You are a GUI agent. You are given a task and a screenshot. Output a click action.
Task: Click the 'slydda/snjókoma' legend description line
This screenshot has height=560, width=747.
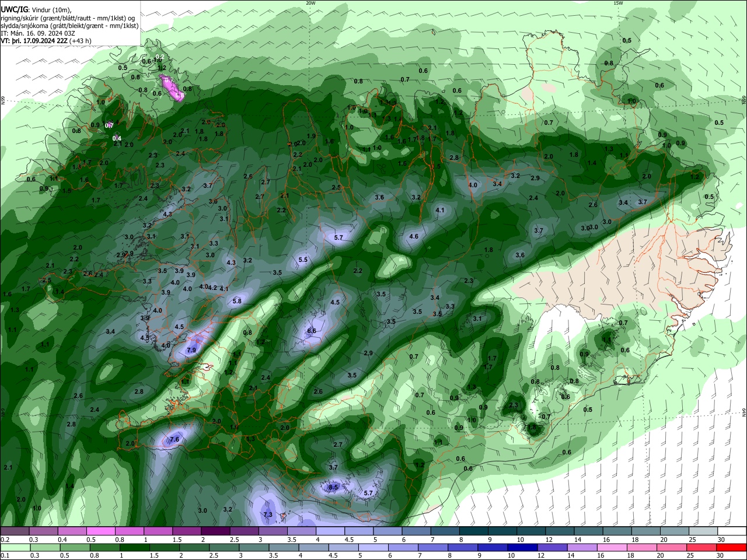pyautogui.click(x=69, y=26)
